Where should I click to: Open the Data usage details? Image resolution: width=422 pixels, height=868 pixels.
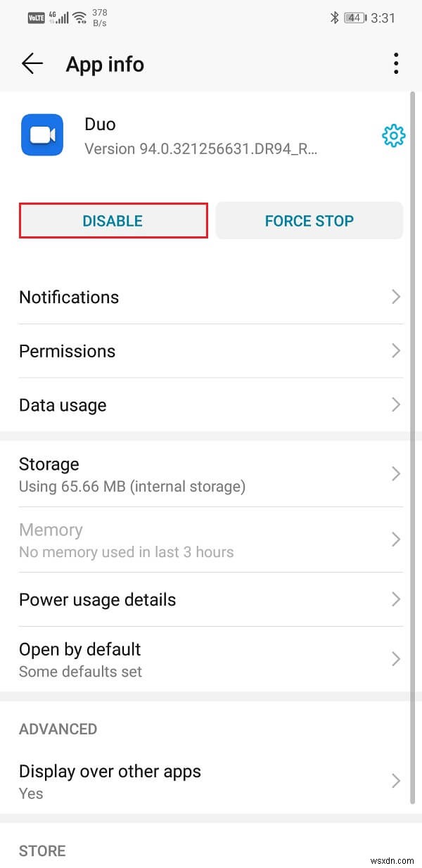(211, 405)
